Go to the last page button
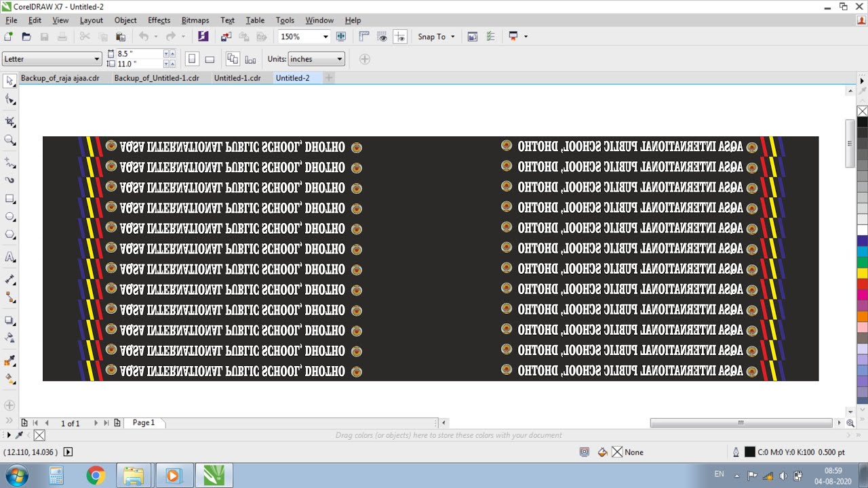This screenshot has width=868, height=488. (x=106, y=423)
